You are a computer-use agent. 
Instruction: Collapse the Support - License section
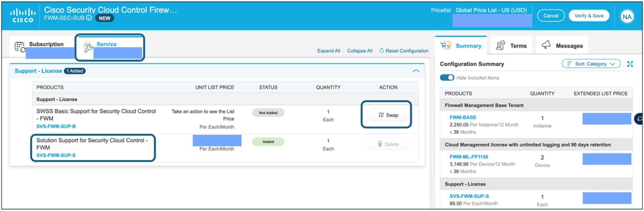tap(416, 71)
